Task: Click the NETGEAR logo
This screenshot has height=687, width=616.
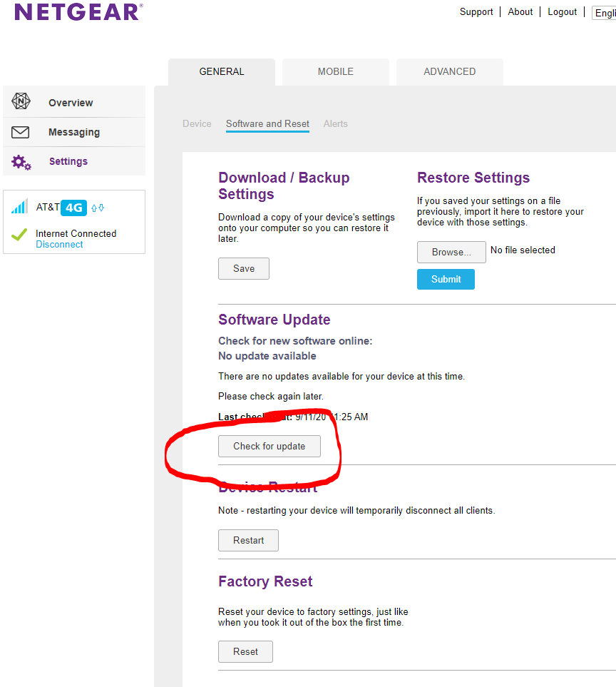Action: pos(78,12)
